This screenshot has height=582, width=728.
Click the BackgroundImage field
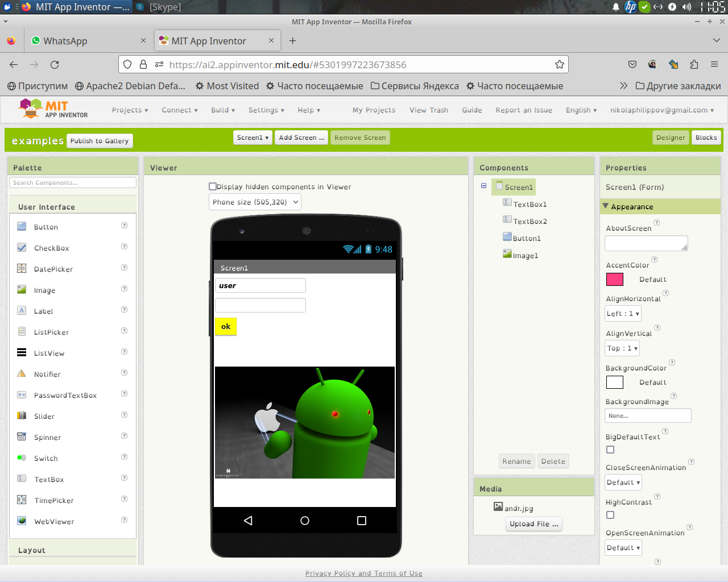click(648, 415)
